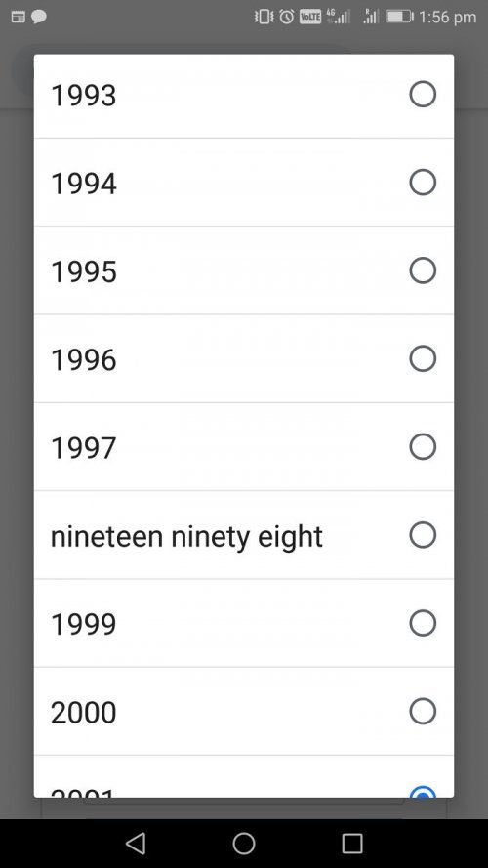Select the 1995 radio button
Screen dimensions: 488x868
[423, 270]
